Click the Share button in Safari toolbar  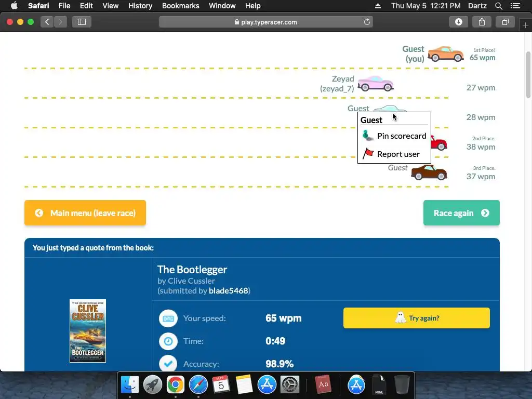click(482, 22)
